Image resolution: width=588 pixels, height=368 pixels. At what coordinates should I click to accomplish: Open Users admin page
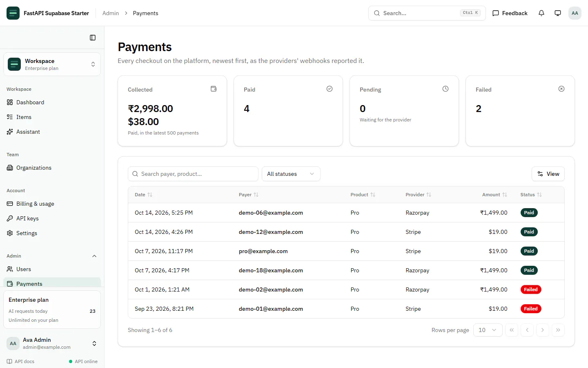pyautogui.click(x=52, y=269)
